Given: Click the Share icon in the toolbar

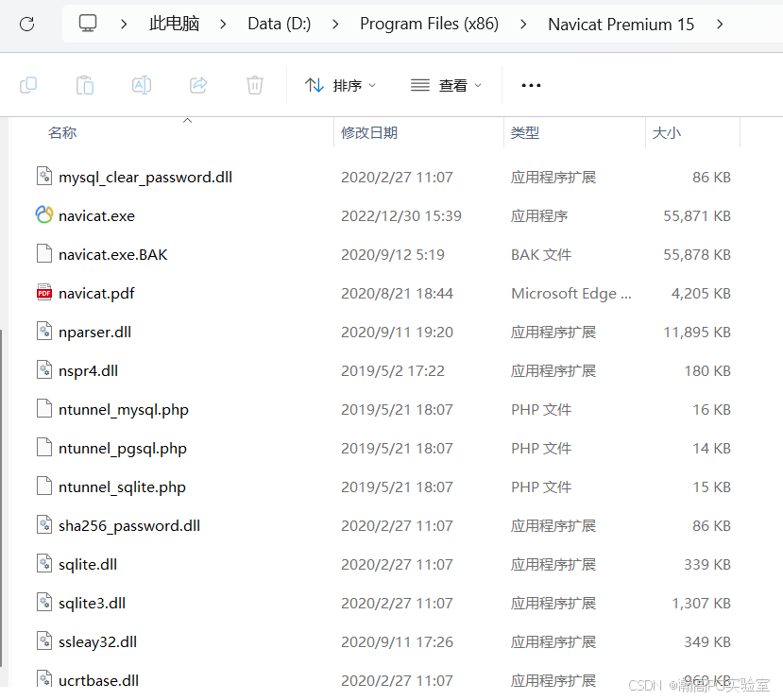Looking at the screenshot, I should [x=198, y=85].
